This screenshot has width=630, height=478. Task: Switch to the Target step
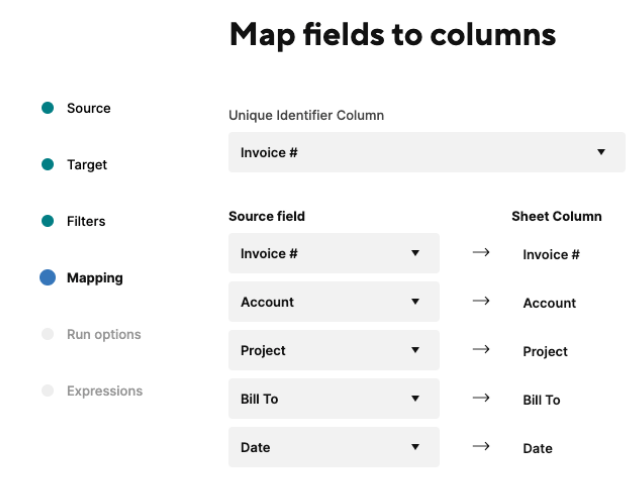pos(86,165)
